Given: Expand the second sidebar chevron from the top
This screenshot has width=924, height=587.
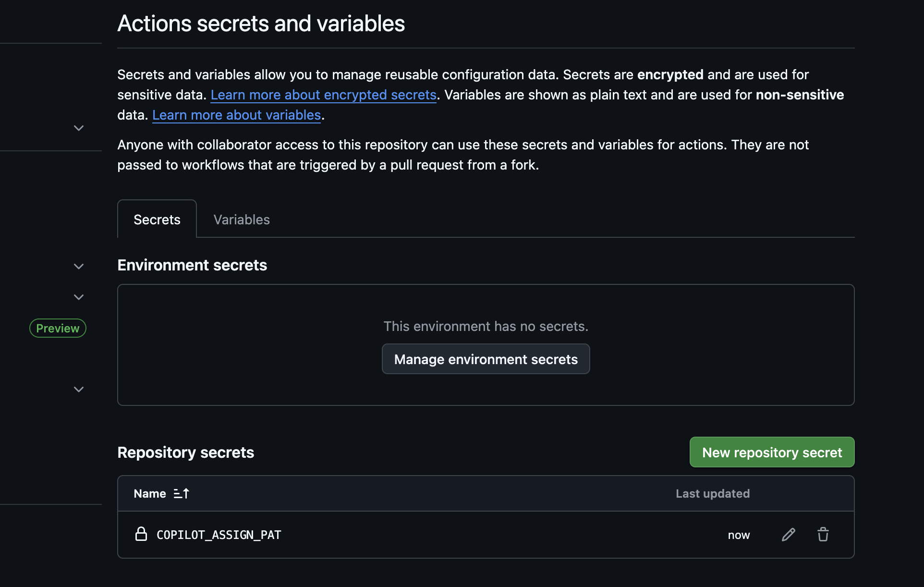Looking at the screenshot, I should coord(78,266).
